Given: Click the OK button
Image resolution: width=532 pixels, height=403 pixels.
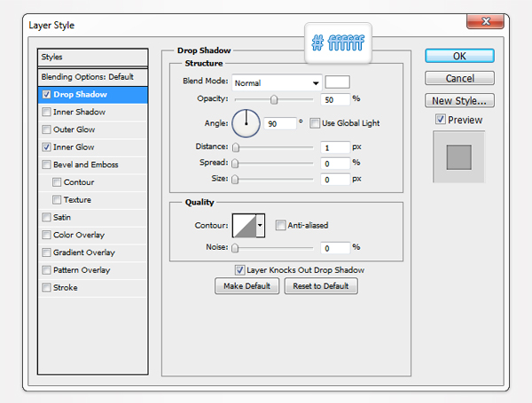Looking at the screenshot, I should tap(459, 56).
